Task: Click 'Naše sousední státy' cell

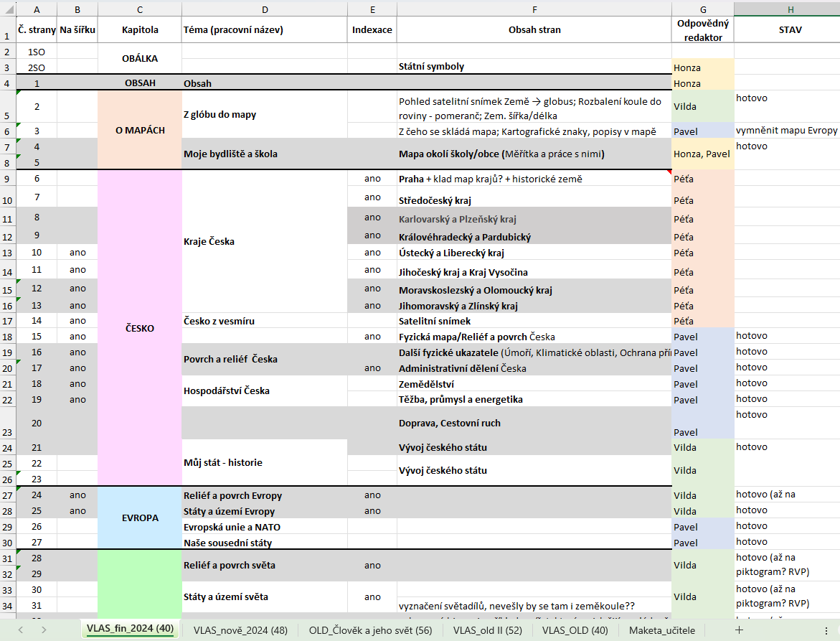Action: (265, 543)
